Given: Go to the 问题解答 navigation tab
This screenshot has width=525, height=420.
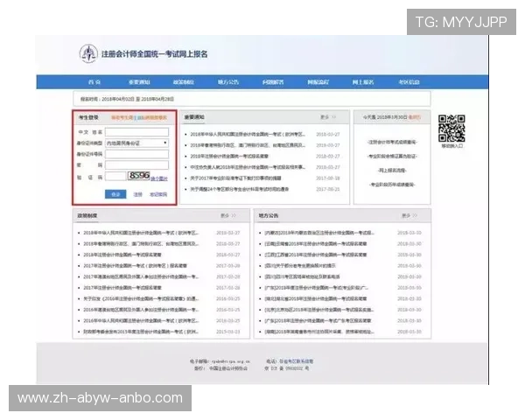Looking at the screenshot, I should [x=272, y=82].
